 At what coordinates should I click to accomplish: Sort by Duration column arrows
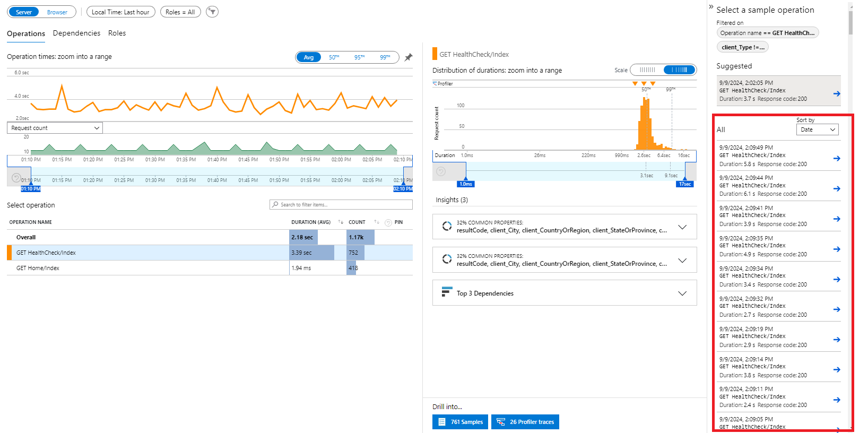tap(341, 222)
